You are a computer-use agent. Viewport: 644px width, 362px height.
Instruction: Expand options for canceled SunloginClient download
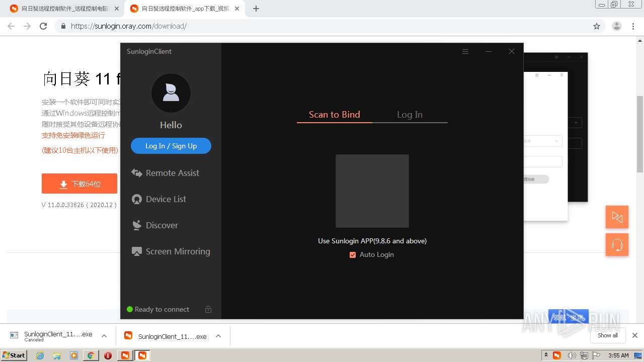104,336
